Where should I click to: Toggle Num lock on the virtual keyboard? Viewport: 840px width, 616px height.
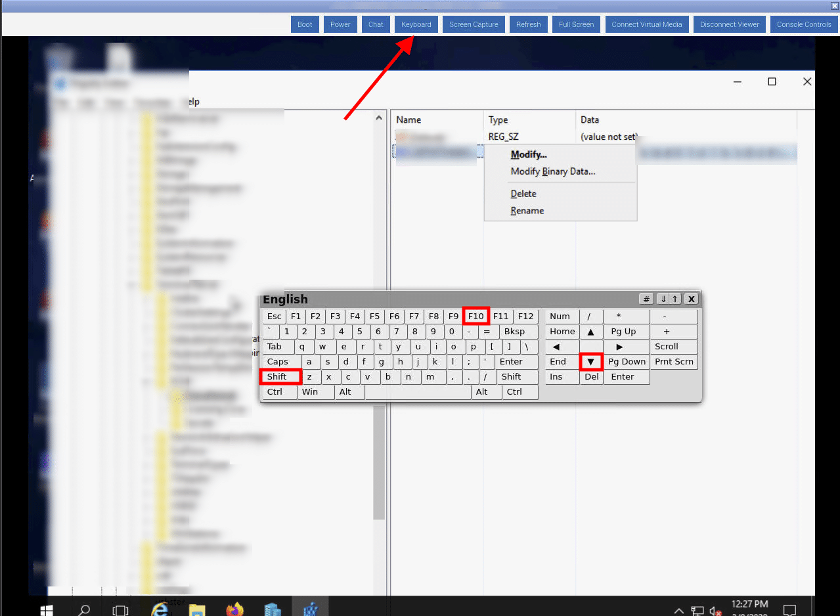coord(560,317)
